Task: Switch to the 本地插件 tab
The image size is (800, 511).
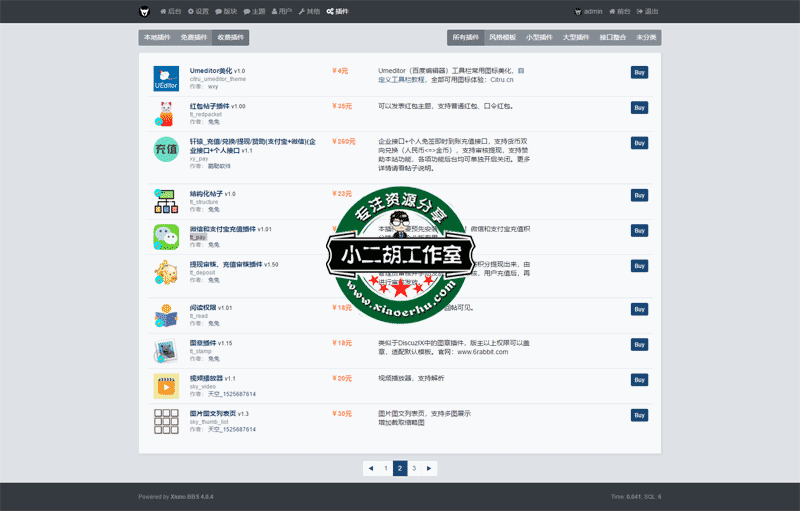Action: (157, 37)
